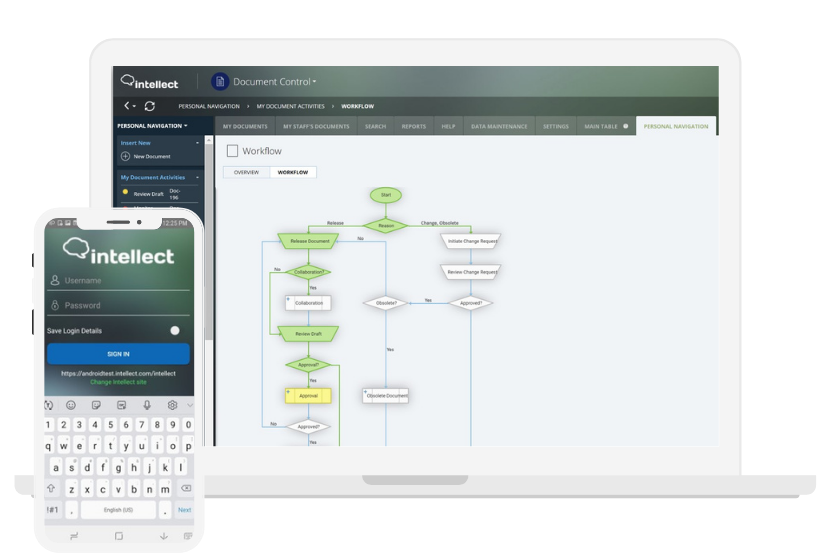The height and width of the screenshot is (553, 830).
Task: Click the refresh icon in the breadcrumb bar
Action: click(x=150, y=106)
